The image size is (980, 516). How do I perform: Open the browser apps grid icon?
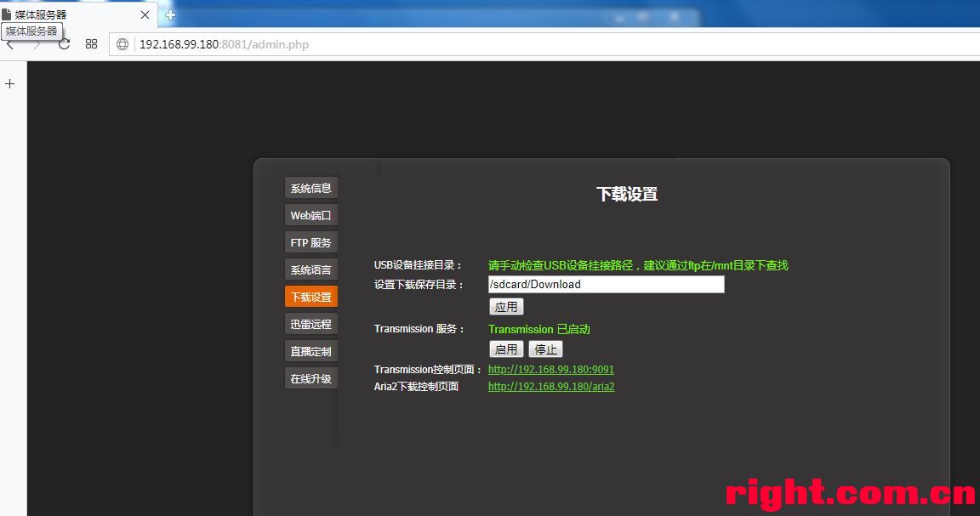[x=91, y=43]
